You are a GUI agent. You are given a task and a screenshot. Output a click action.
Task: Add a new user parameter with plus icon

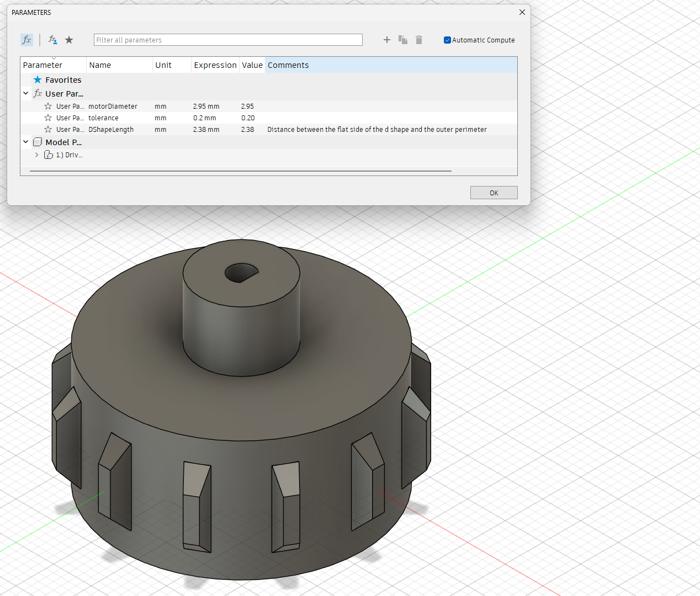click(x=386, y=40)
